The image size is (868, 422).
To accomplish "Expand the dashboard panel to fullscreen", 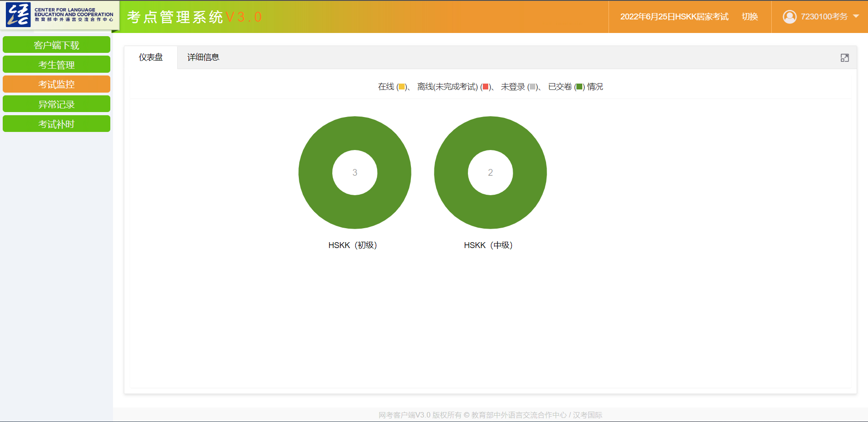I will pyautogui.click(x=844, y=58).
